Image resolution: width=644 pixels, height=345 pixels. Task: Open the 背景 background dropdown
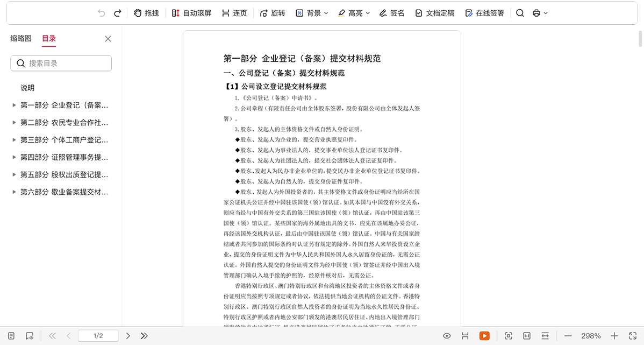click(312, 13)
